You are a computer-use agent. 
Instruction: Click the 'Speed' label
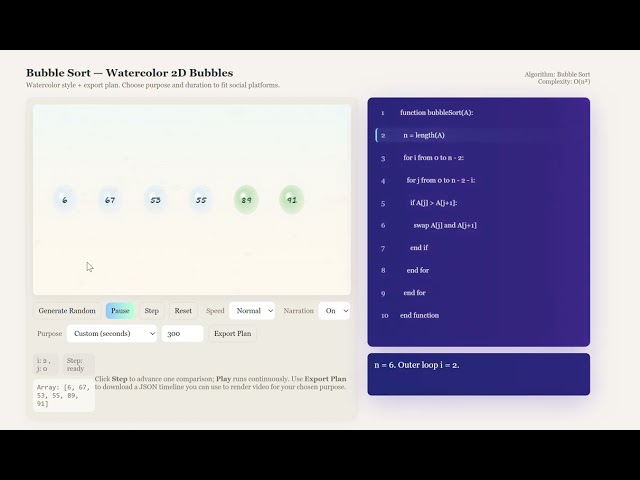(x=215, y=311)
